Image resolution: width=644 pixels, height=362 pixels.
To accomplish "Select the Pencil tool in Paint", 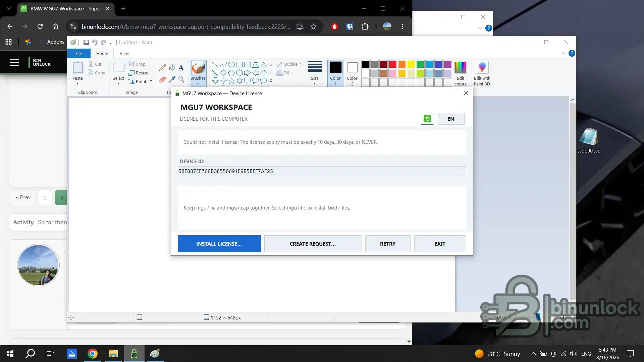I will coord(163,67).
